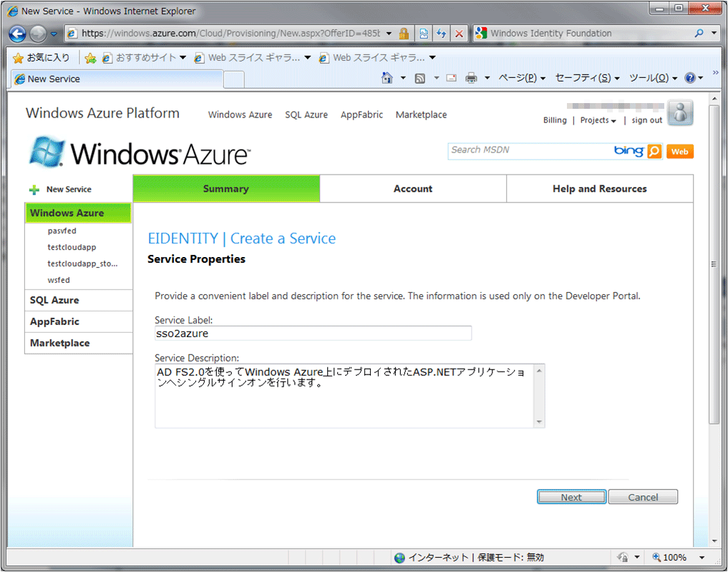
Task: Open the Marketplace top navigation link
Action: (421, 115)
